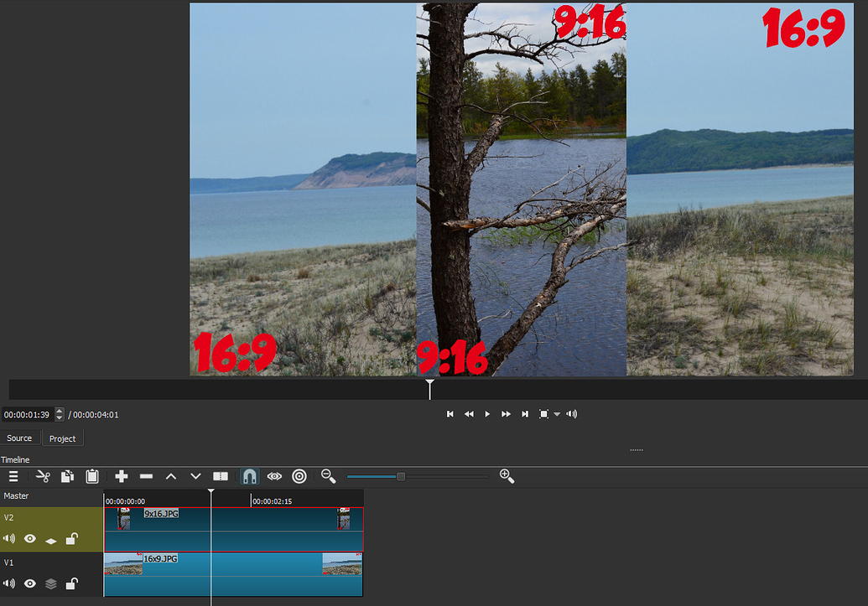The width and height of the screenshot is (868, 606).
Task: Open the stepper arrows on the timecode field
Action: point(58,413)
